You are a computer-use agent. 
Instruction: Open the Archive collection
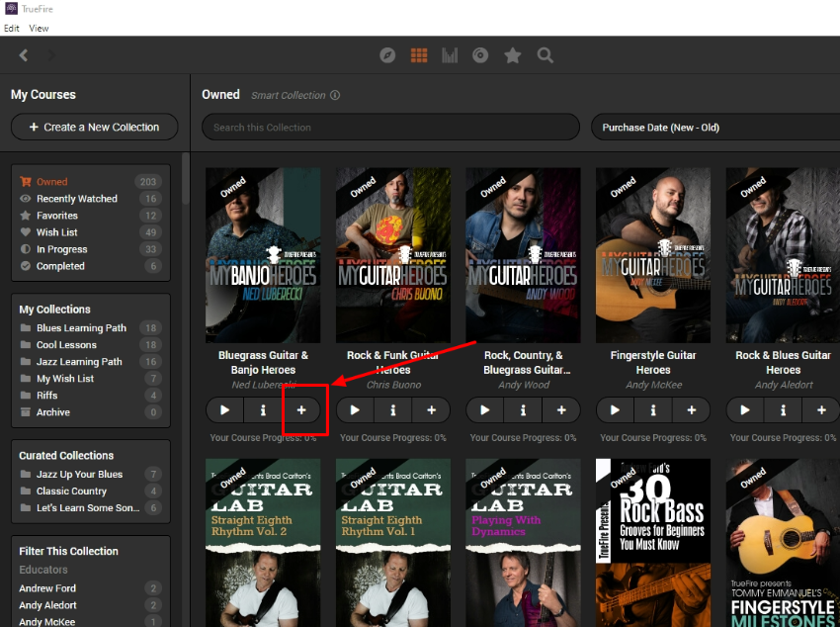tap(91, 412)
